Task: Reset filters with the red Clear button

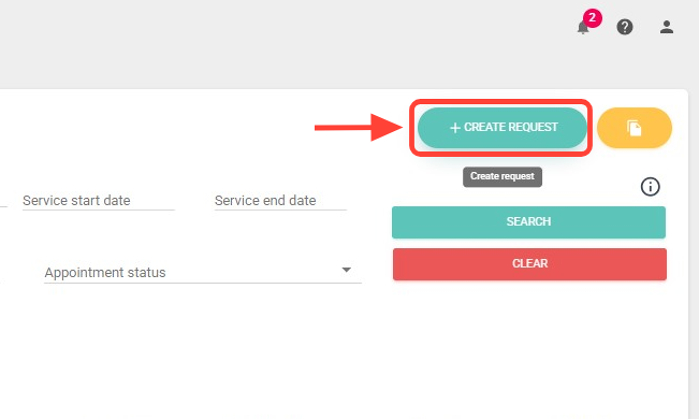Action: (x=529, y=264)
